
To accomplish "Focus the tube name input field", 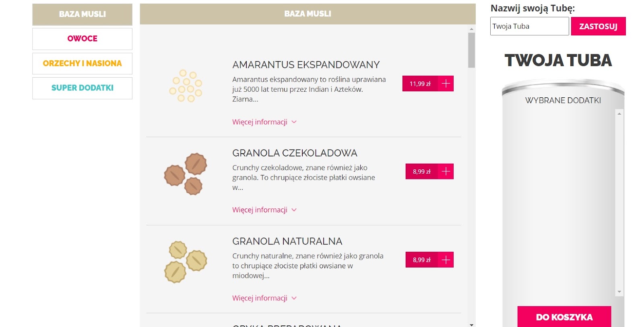I will coord(529,26).
